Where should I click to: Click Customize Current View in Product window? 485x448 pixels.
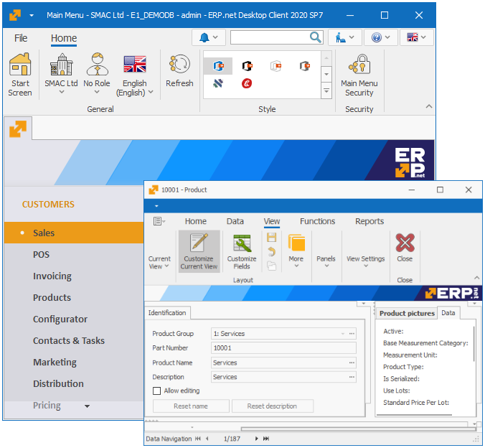199,251
